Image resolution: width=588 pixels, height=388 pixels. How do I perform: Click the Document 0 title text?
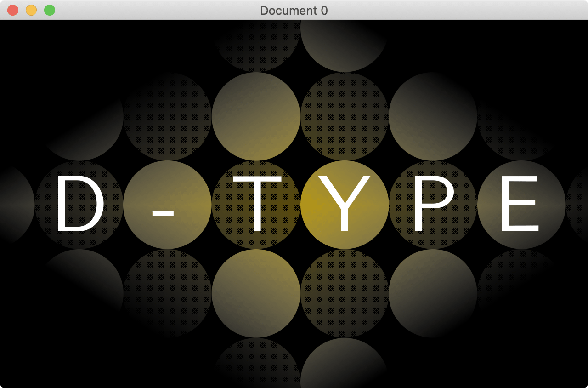[x=294, y=11]
